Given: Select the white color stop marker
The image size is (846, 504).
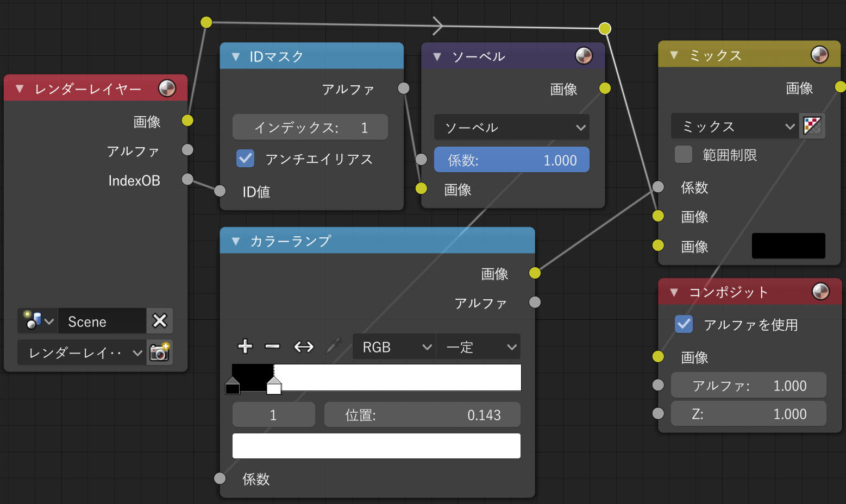Looking at the screenshot, I should pyautogui.click(x=274, y=386).
